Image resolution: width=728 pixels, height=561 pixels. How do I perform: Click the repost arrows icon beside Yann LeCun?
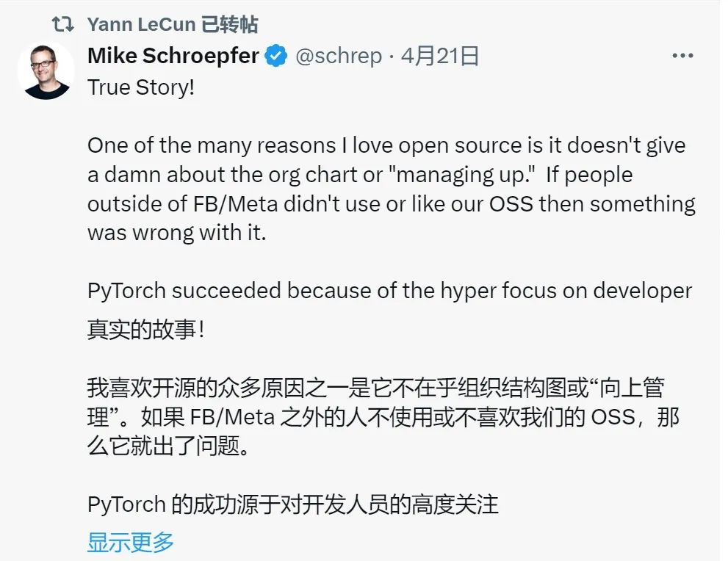click(x=62, y=23)
